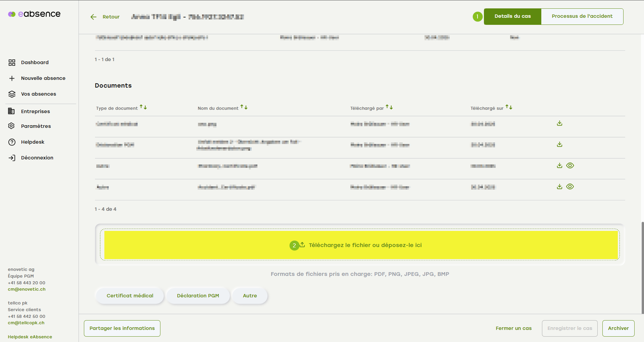Download the third document in the list
Viewport: 644px width, 342px height.
pos(559,165)
